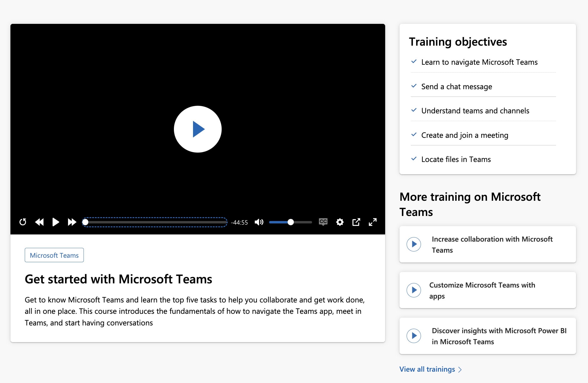Enter fullscreen mode
This screenshot has height=383, width=588.
373,222
